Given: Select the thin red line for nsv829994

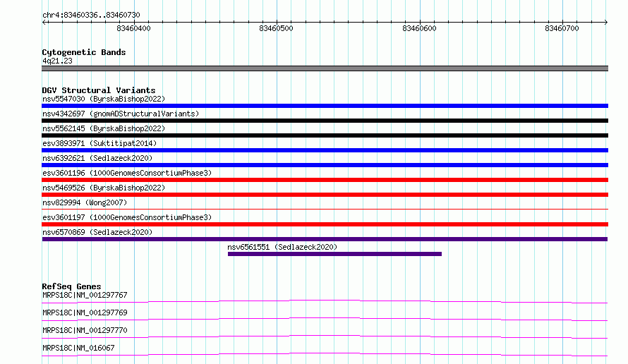Looking at the screenshot, I should (x=325, y=209).
